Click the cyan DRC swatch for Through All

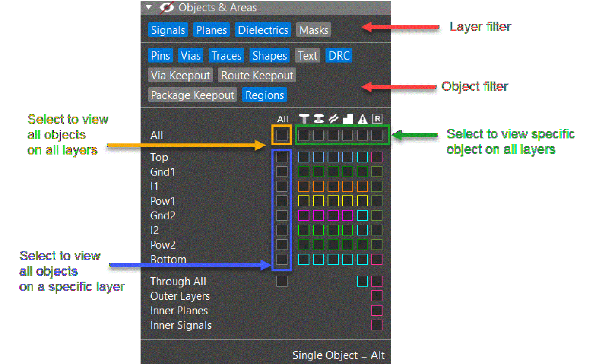click(x=362, y=281)
